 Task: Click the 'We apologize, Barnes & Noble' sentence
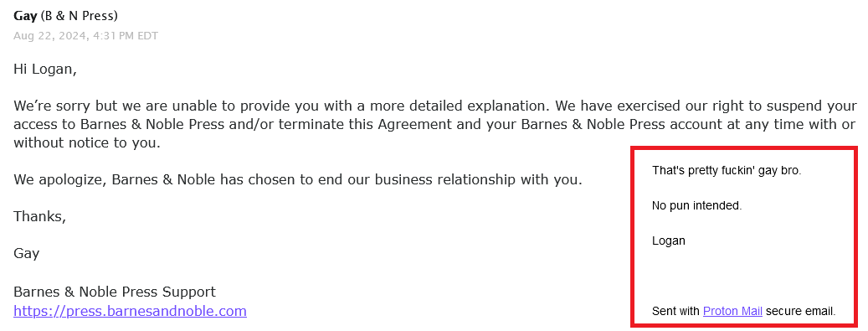(x=298, y=180)
